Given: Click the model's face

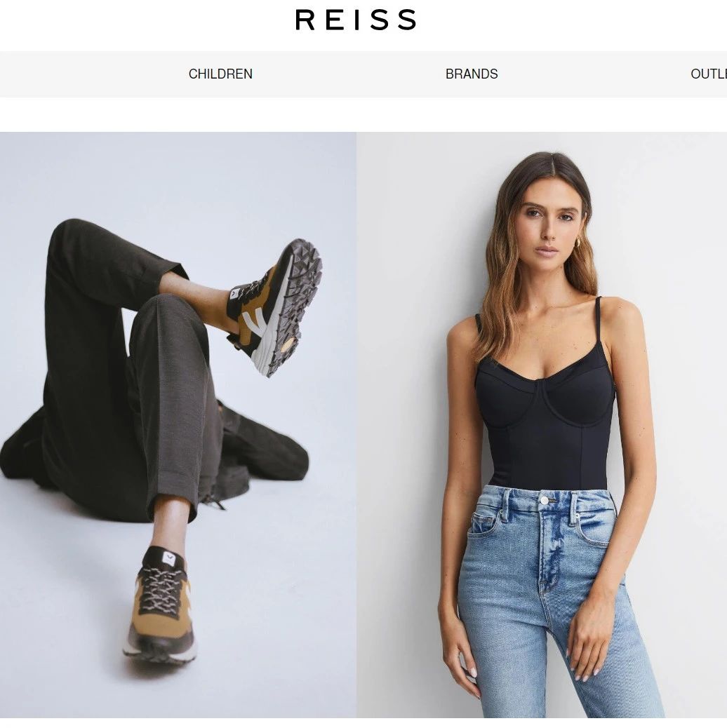Looking at the screenshot, I should [550, 225].
